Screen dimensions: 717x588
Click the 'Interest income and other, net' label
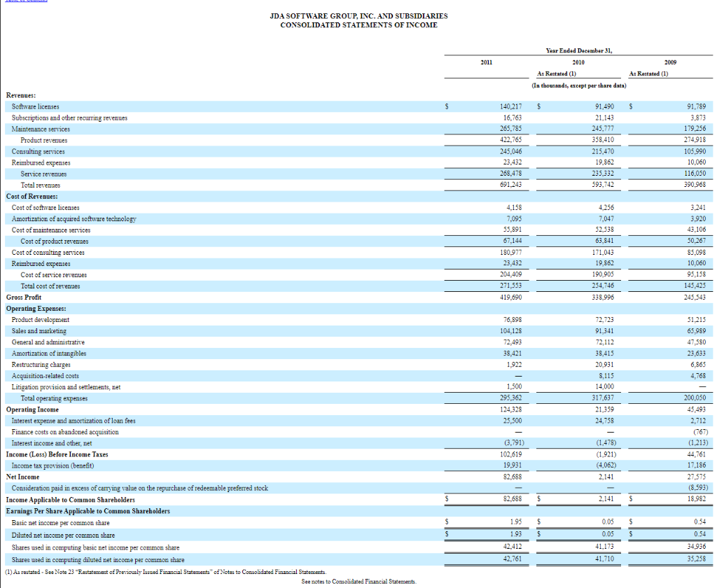point(52,443)
